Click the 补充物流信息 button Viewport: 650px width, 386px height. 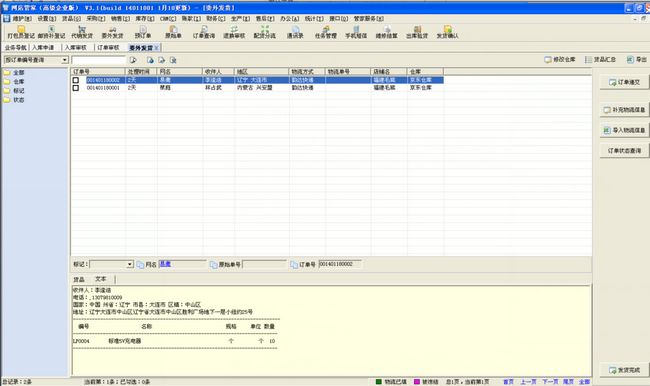(x=624, y=110)
